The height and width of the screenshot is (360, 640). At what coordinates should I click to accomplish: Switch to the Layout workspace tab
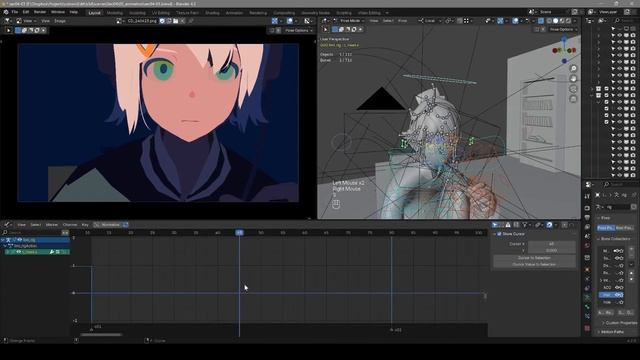[94, 13]
